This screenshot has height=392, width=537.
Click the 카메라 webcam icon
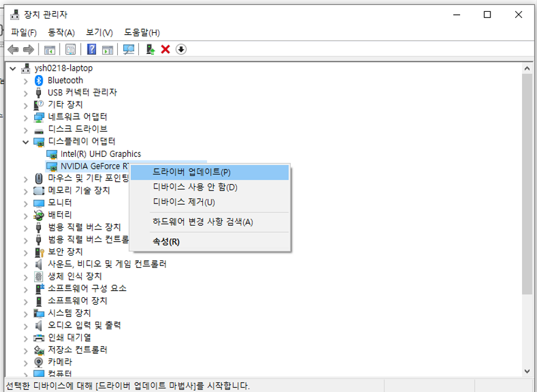pos(38,362)
